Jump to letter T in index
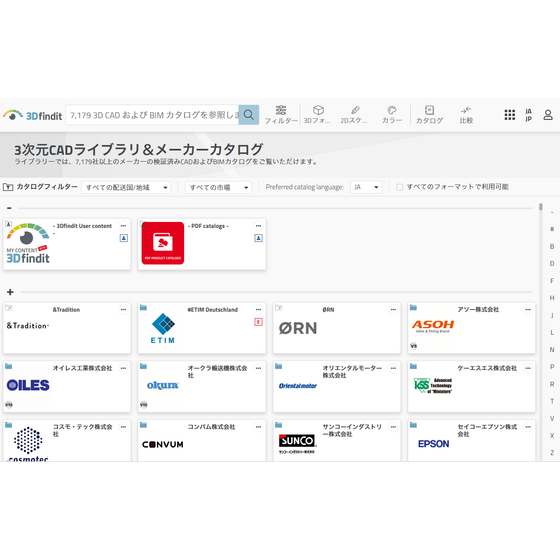560x560 pixels. [x=552, y=401]
